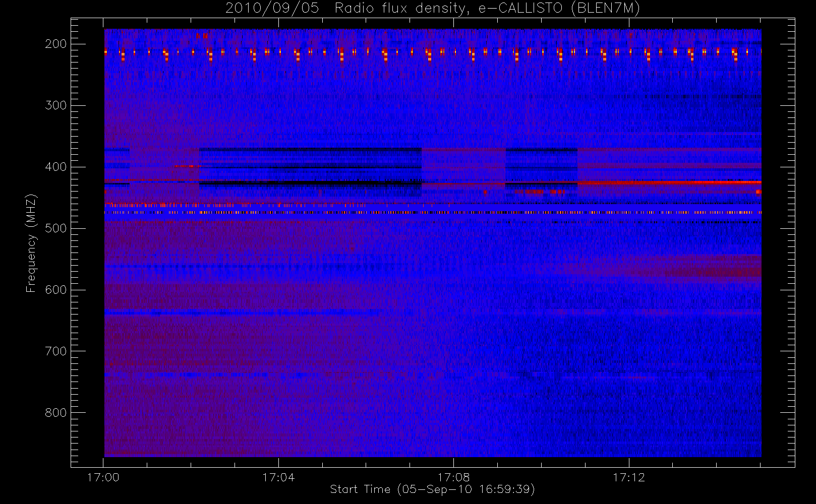The image size is (816, 504).
Task: Click the 300 frequency tick label
Action: pos(55,105)
